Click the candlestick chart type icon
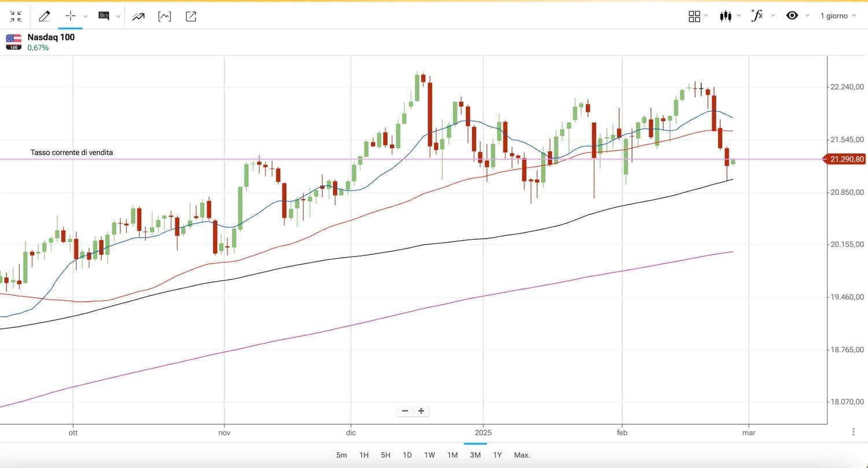Screen dimensions: 868x468 pyautogui.click(x=726, y=16)
